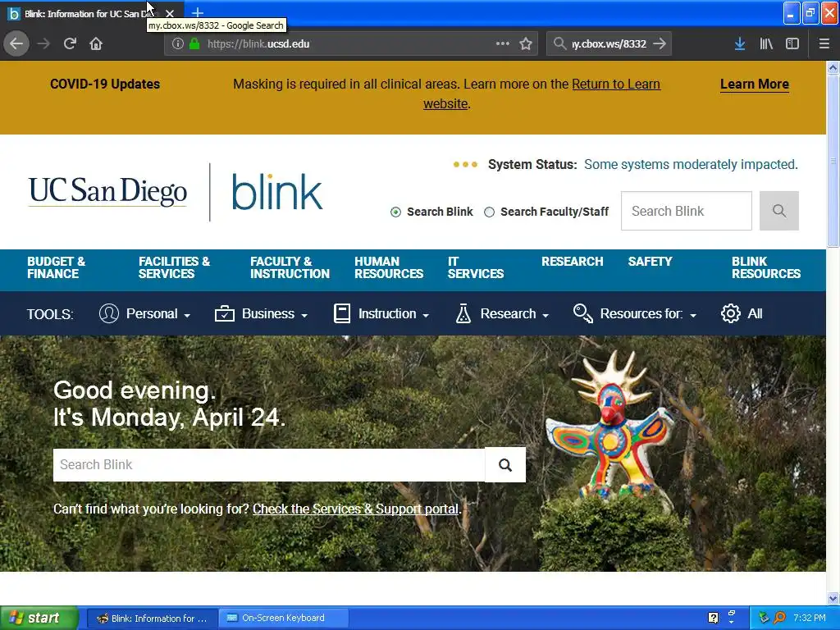840x630 pixels.
Task: Select the Search Faculty/Staff radio button
Action: 489,212
